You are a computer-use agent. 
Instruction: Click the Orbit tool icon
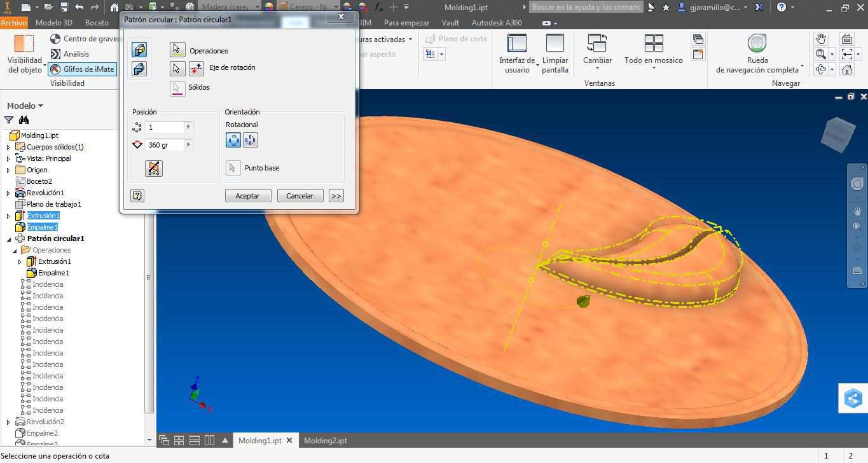pos(821,70)
